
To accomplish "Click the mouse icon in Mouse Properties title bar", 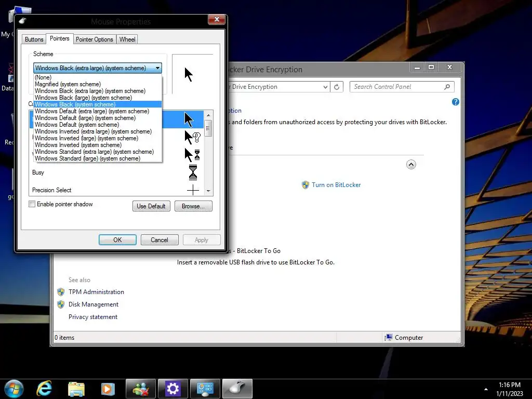I will (x=23, y=21).
